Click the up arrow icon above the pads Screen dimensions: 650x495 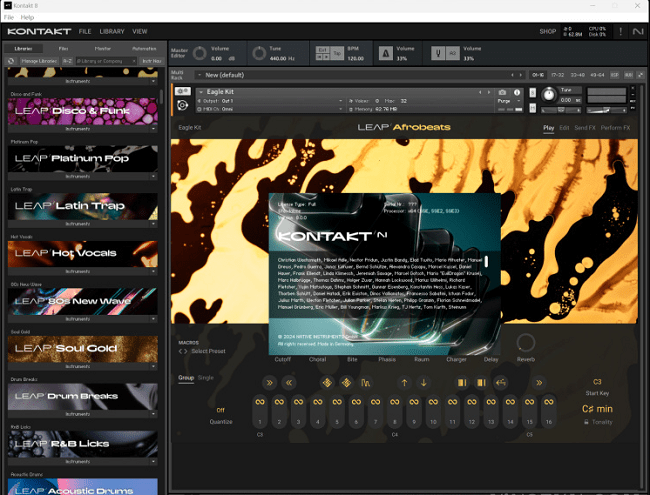point(404,382)
